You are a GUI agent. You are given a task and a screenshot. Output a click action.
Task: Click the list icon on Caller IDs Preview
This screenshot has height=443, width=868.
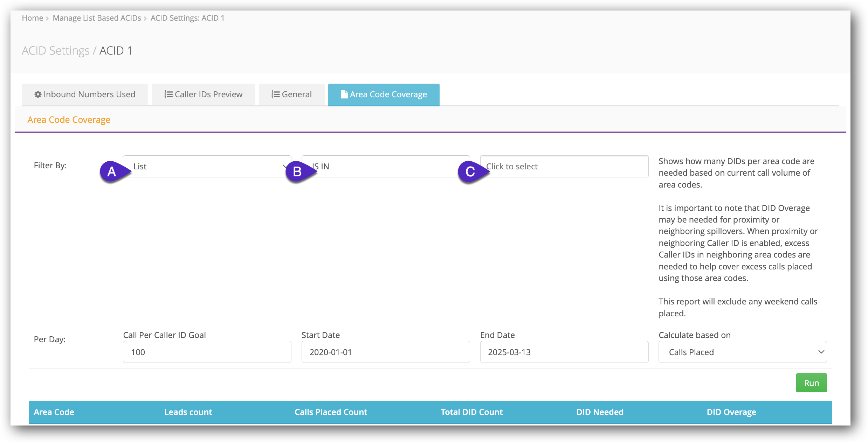(x=168, y=94)
